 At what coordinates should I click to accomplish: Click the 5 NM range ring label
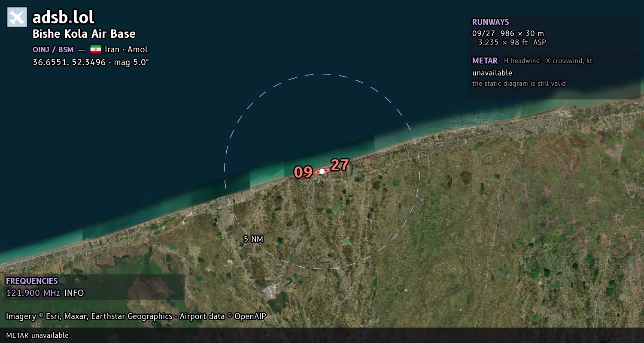(x=253, y=239)
